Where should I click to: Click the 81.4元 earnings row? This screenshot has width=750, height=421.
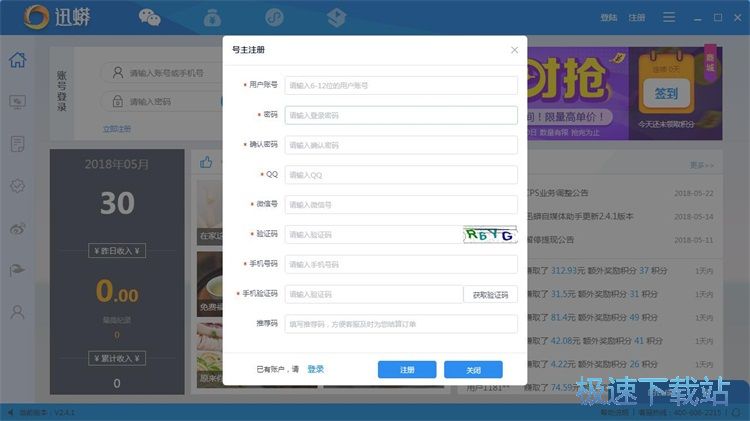[619, 317]
